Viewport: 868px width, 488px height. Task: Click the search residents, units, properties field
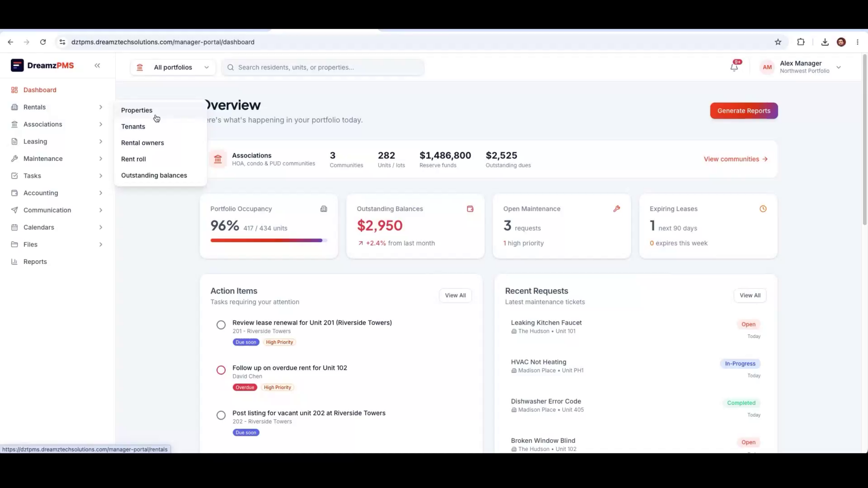323,67
